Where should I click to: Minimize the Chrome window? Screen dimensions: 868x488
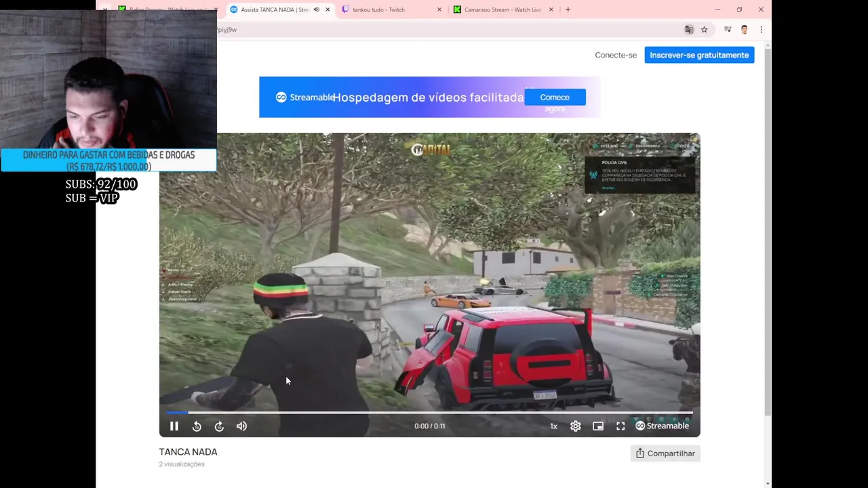coord(717,9)
